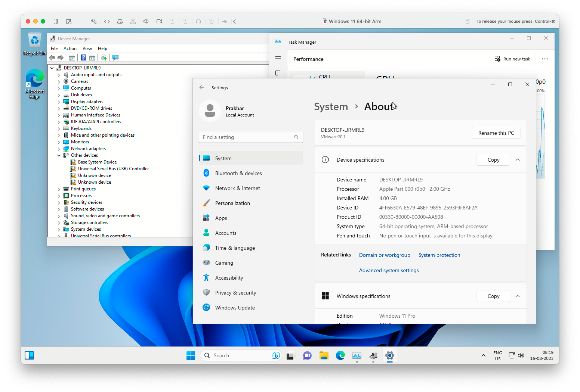This screenshot has width=580, height=392.
Task: Click Update driver icon in Device Manager toolbar
Action: [104, 57]
